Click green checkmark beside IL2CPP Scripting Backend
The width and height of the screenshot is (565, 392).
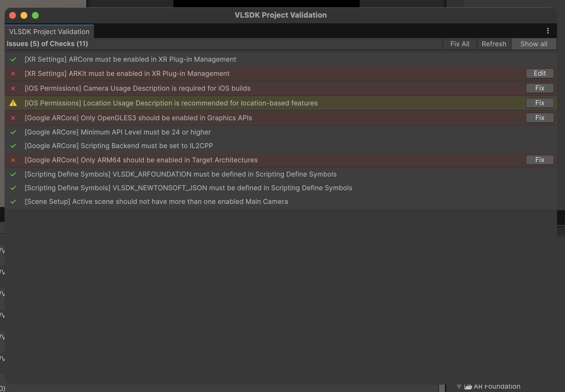[x=13, y=146]
